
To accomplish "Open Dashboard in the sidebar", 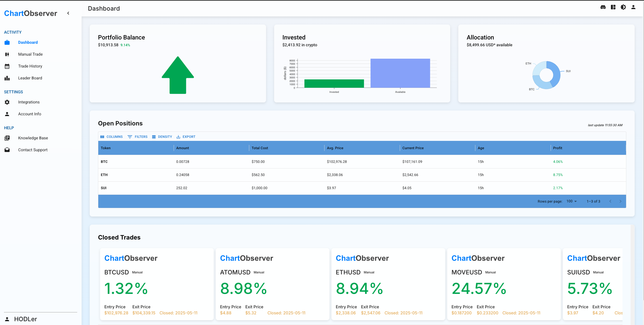I will [x=28, y=42].
